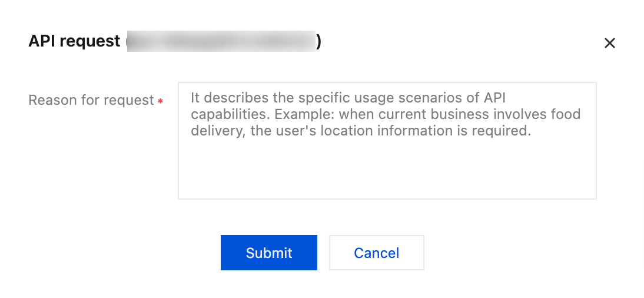Submit the reason for request form
Viewport: 644px width, 298px height.
click(x=268, y=253)
